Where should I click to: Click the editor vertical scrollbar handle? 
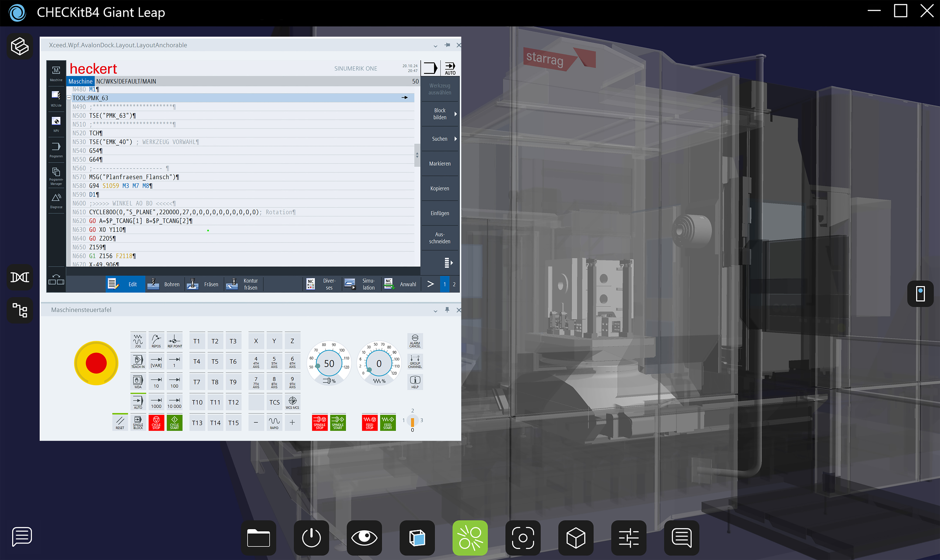[x=417, y=155]
